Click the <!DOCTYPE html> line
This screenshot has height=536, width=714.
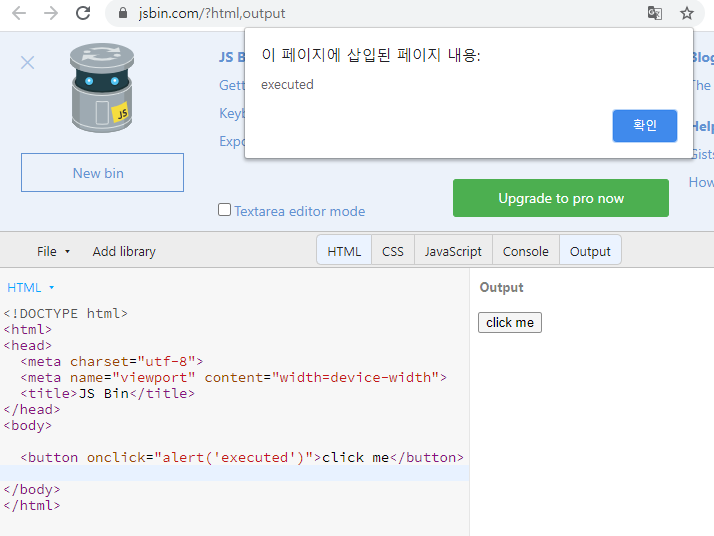coord(66,313)
